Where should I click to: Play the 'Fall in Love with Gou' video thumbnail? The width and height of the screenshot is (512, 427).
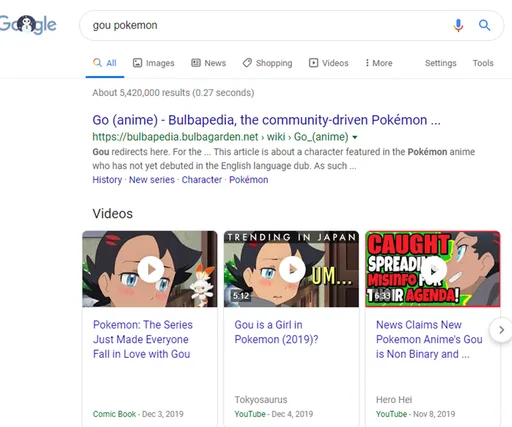(150, 269)
